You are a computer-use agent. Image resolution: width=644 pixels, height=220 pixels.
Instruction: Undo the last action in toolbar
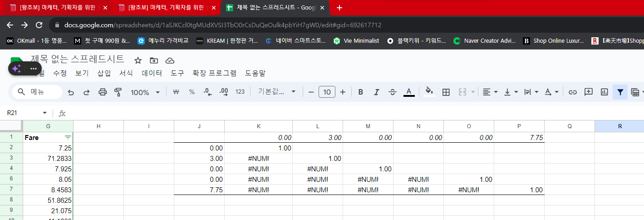(x=71, y=92)
